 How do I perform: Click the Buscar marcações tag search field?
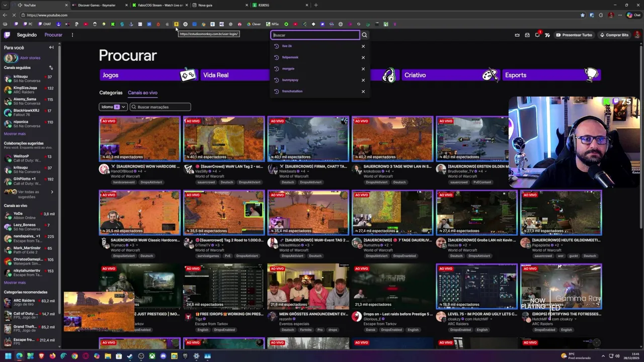coord(160,107)
